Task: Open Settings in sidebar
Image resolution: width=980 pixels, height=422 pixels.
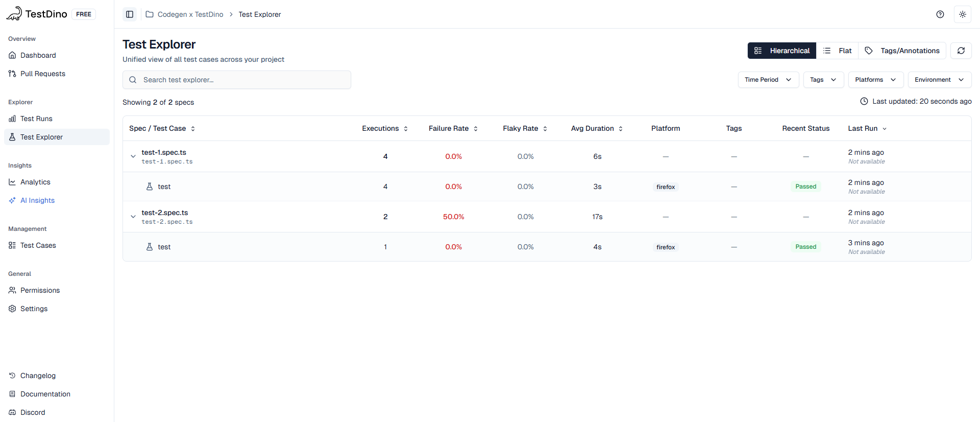Action: 34,309
